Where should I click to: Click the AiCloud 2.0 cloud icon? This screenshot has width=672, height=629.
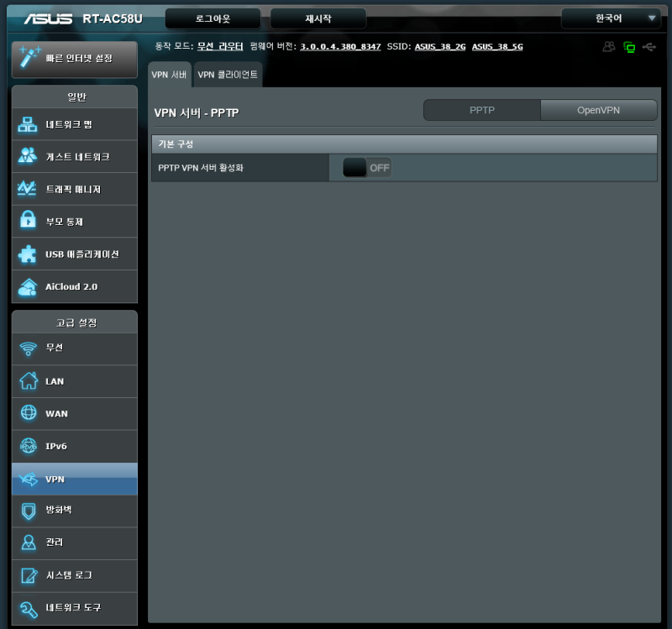tap(28, 287)
